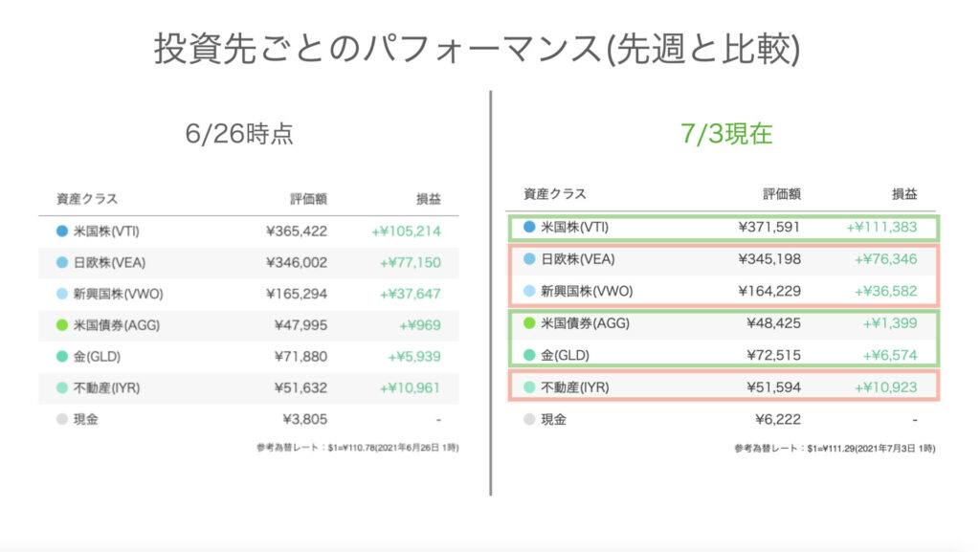Click the +¥969 profit for 米国債券(AGG)
The height and width of the screenshot is (552, 980).
420,325
